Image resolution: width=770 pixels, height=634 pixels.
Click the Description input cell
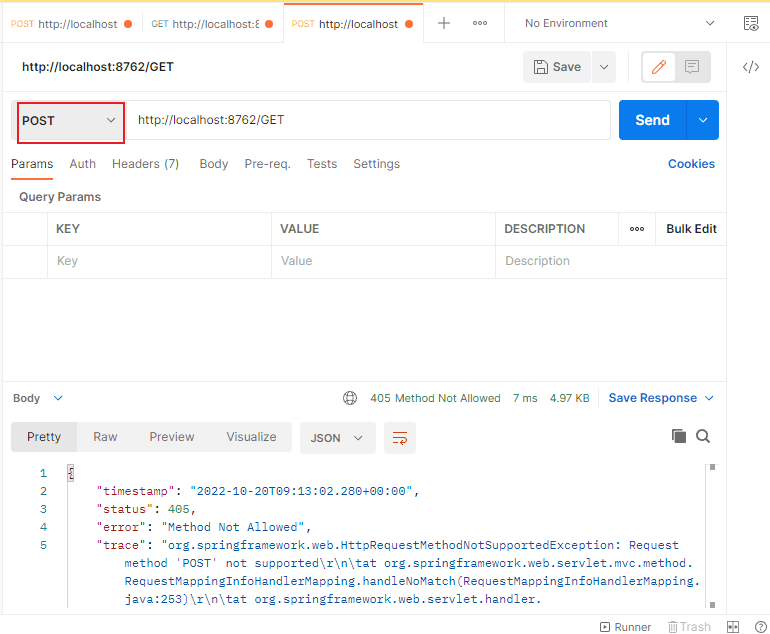pos(610,261)
